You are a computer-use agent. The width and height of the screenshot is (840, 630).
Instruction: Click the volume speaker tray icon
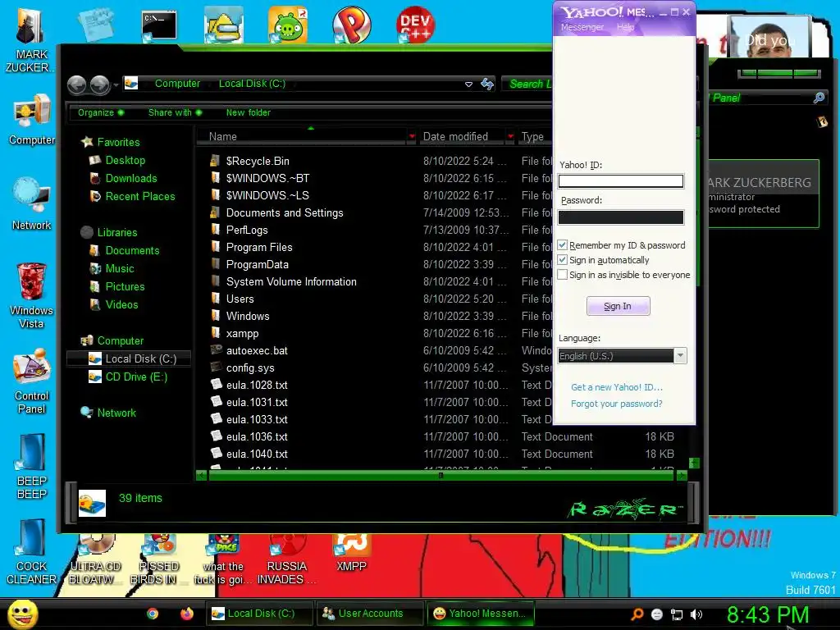696,614
